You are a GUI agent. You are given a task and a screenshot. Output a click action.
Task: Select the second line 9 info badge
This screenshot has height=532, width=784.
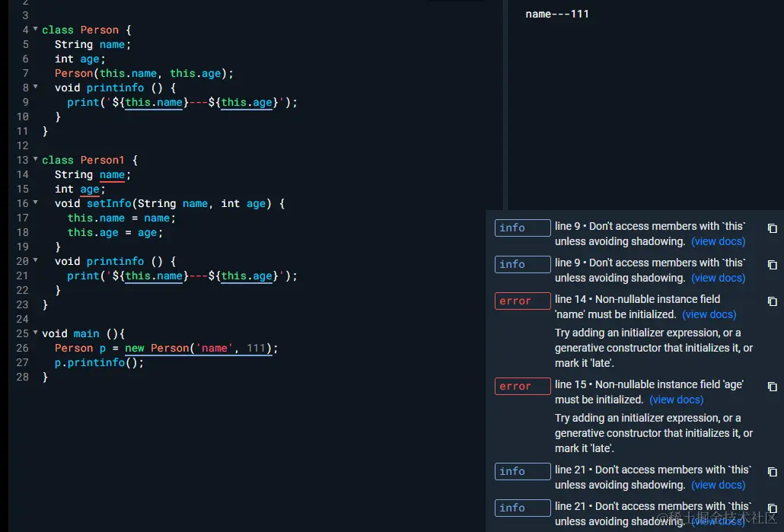[522, 265]
